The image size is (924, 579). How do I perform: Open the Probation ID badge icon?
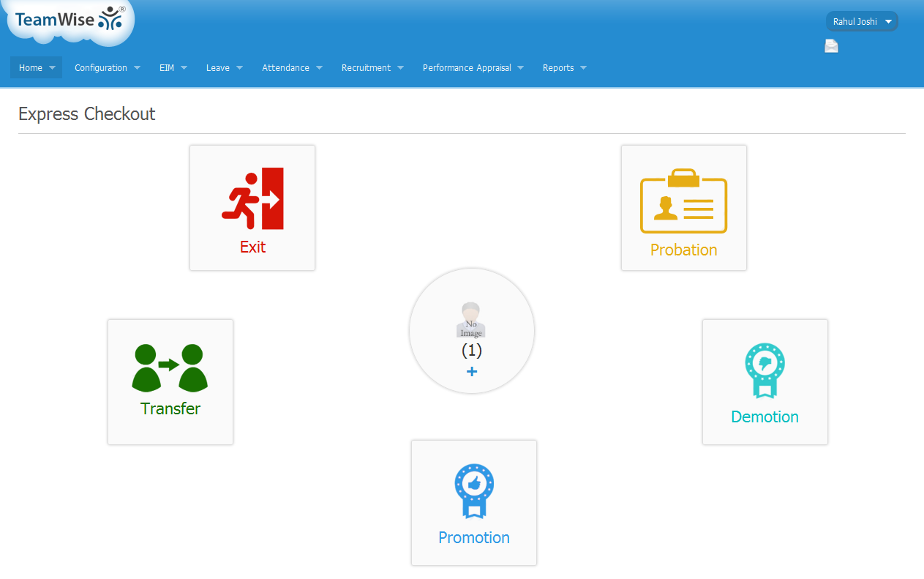click(x=683, y=201)
